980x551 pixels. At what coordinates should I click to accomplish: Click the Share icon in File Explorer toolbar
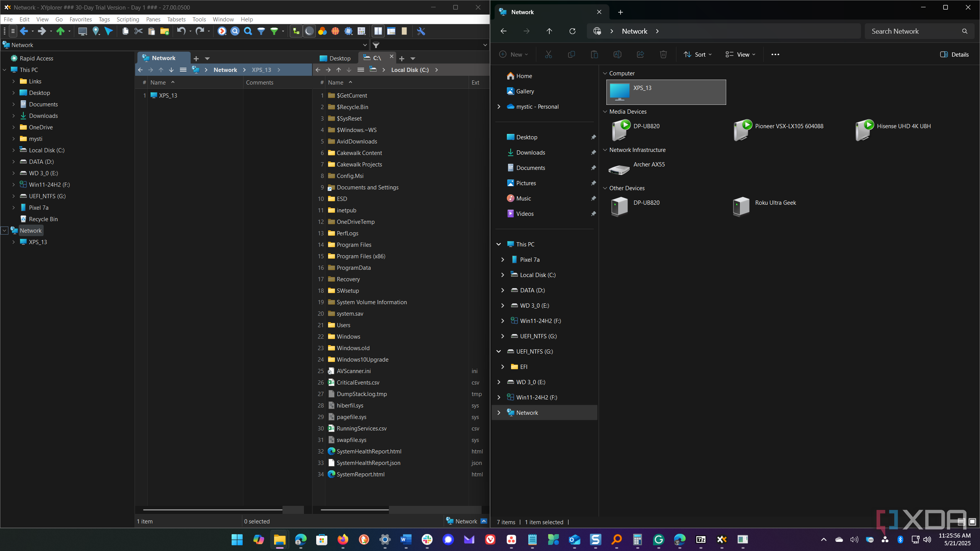click(640, 54)
